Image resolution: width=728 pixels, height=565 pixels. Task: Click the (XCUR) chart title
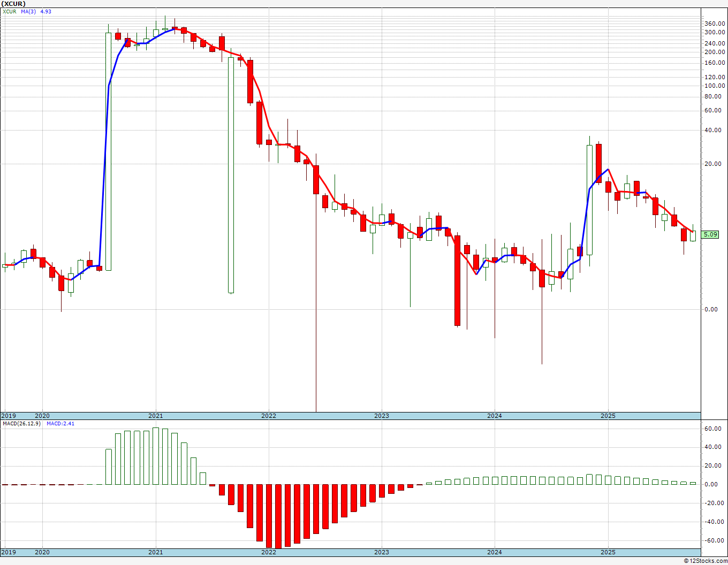(x=13, y=4)
